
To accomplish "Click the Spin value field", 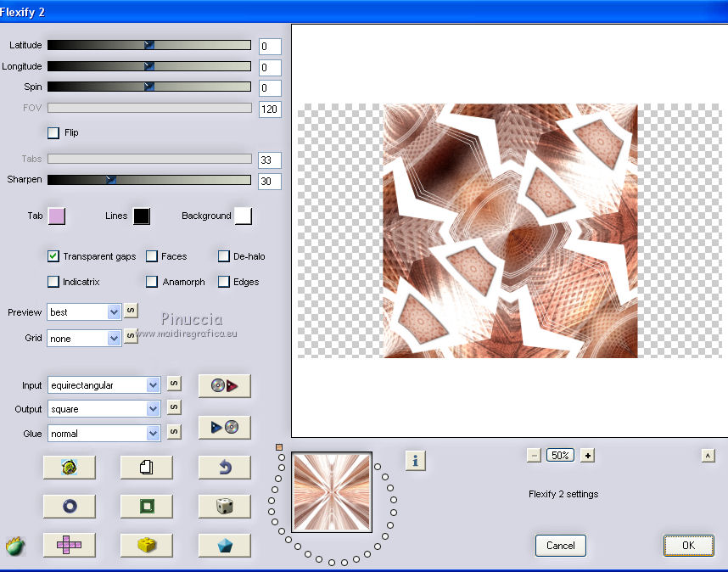I will point(270,88).
